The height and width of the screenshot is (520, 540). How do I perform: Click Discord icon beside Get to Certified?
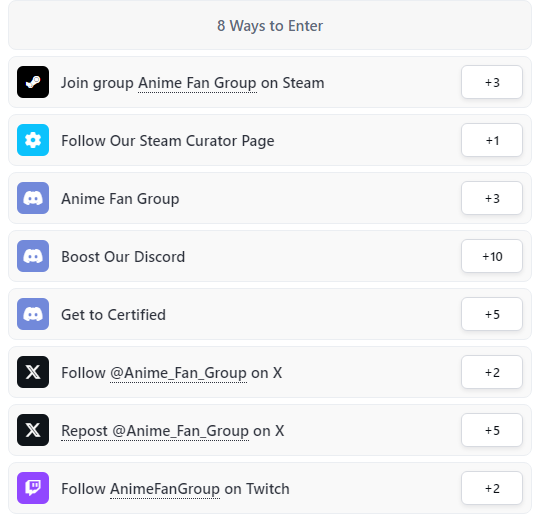pos(33,314)
